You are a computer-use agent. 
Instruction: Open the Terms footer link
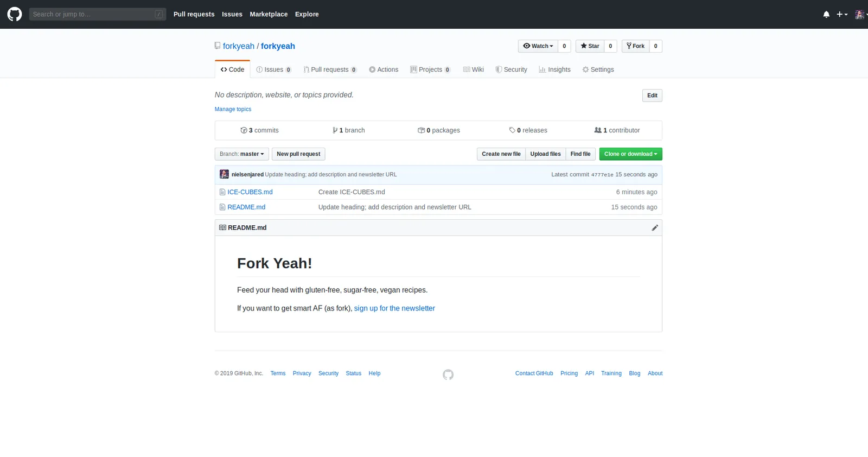point(278,373)
